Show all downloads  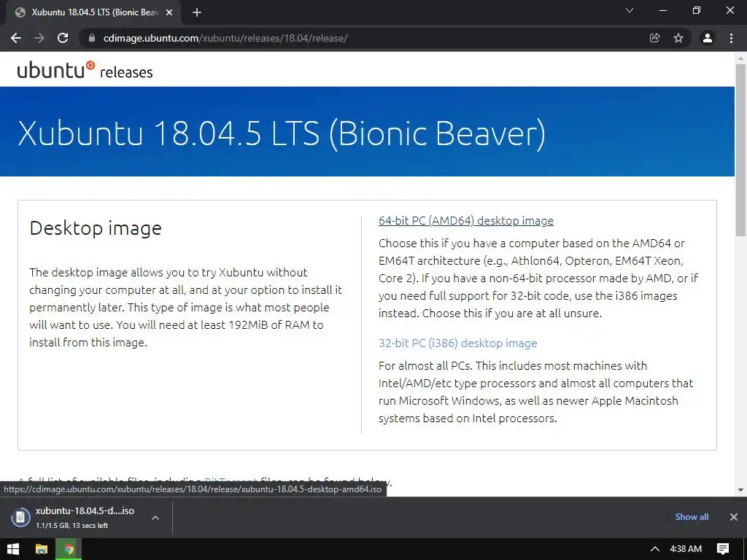click(x=692, y=517)
